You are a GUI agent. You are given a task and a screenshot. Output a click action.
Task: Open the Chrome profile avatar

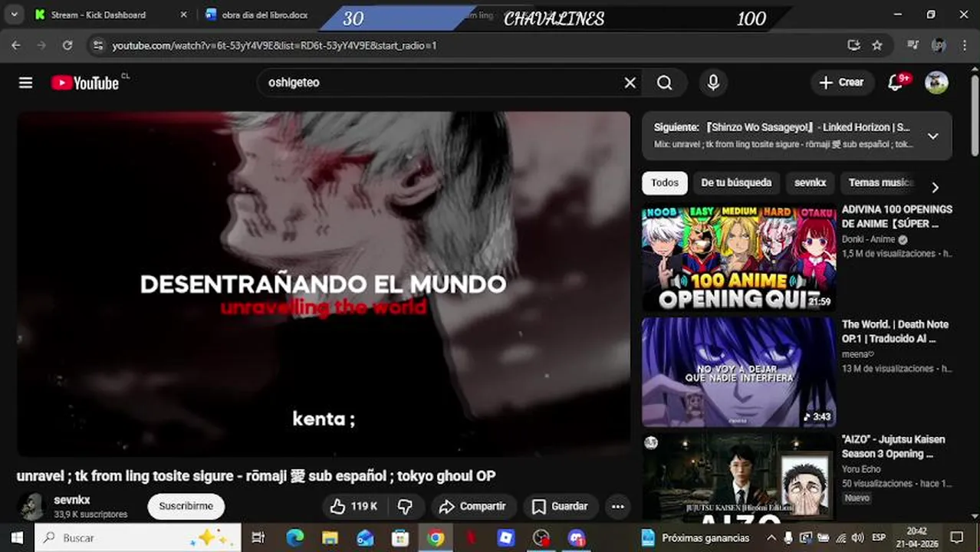click(939, 45)
